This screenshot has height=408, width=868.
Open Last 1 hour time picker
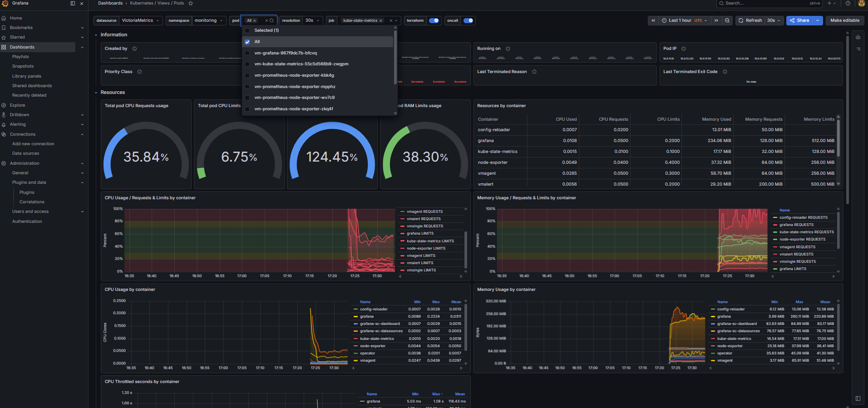tap(685, 20)
